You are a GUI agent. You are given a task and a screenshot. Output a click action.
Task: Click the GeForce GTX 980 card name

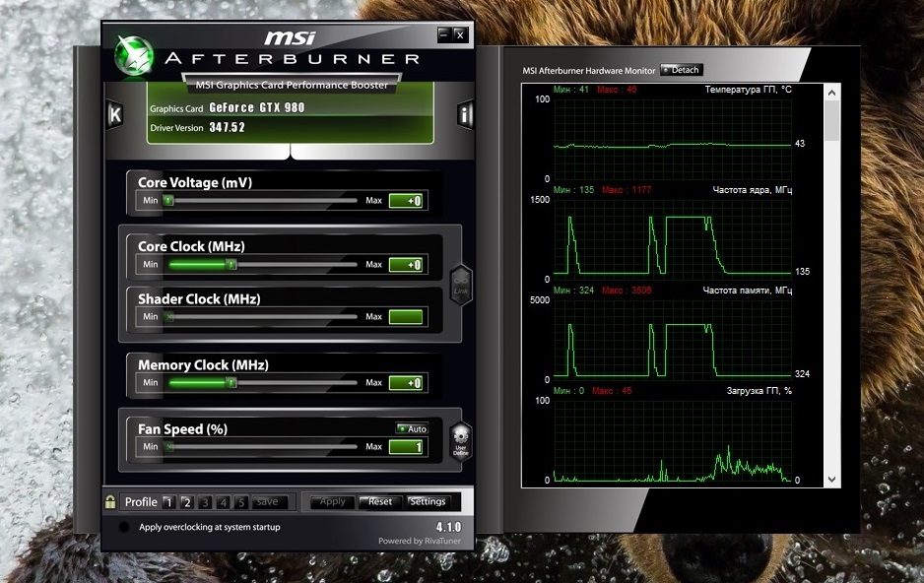click(257, 107)
